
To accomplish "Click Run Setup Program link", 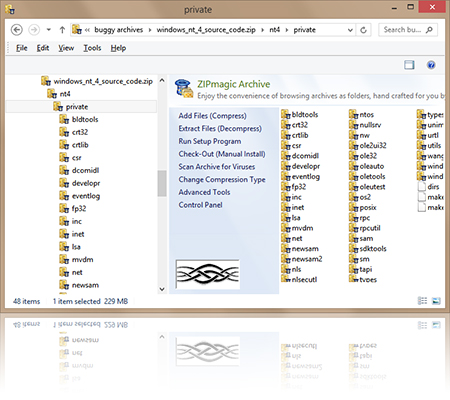I will coord(210,141).
